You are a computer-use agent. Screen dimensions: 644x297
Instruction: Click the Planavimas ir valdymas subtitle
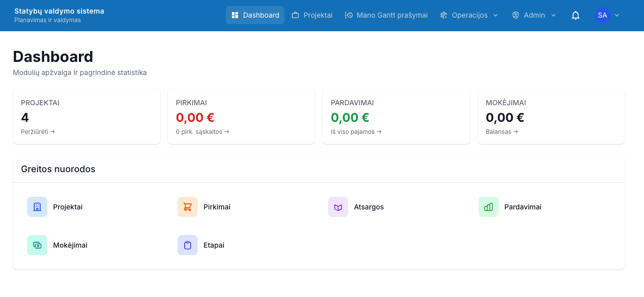pyautogui.click(x=48, y=20)
